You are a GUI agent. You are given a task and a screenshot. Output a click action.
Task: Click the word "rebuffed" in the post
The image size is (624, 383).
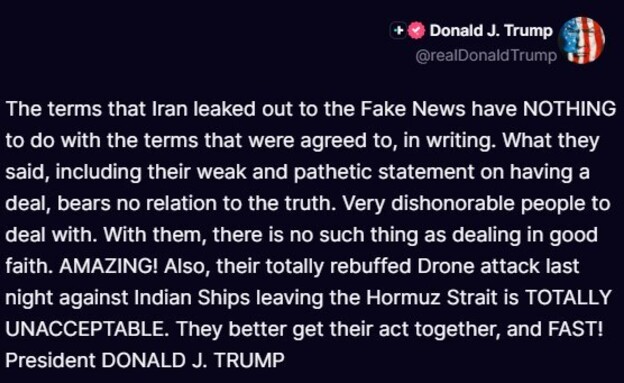[x=370, y=266]
